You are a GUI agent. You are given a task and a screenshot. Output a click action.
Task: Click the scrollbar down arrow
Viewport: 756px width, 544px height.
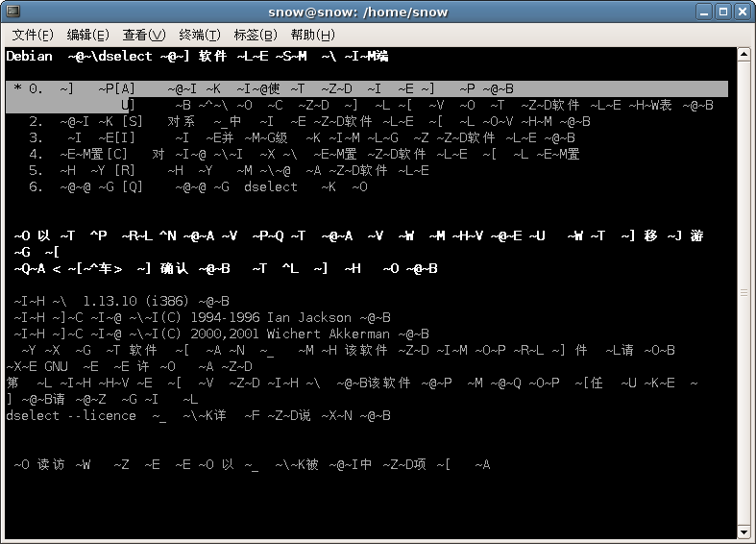coord(744,532)
